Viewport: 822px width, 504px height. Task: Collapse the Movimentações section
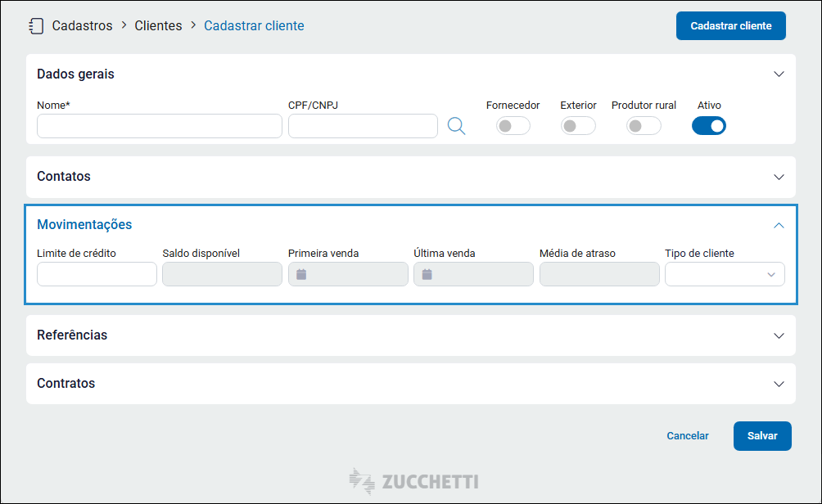[x=779, y=225]
